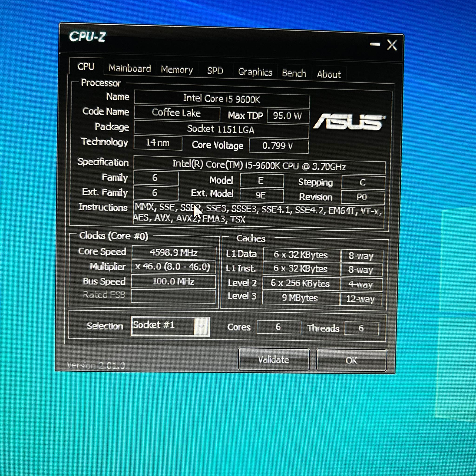Select the SPD tab

[215, 71]
